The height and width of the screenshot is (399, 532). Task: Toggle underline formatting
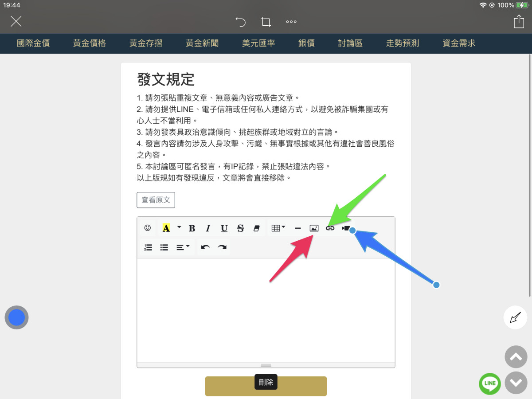tap(224, 228)
